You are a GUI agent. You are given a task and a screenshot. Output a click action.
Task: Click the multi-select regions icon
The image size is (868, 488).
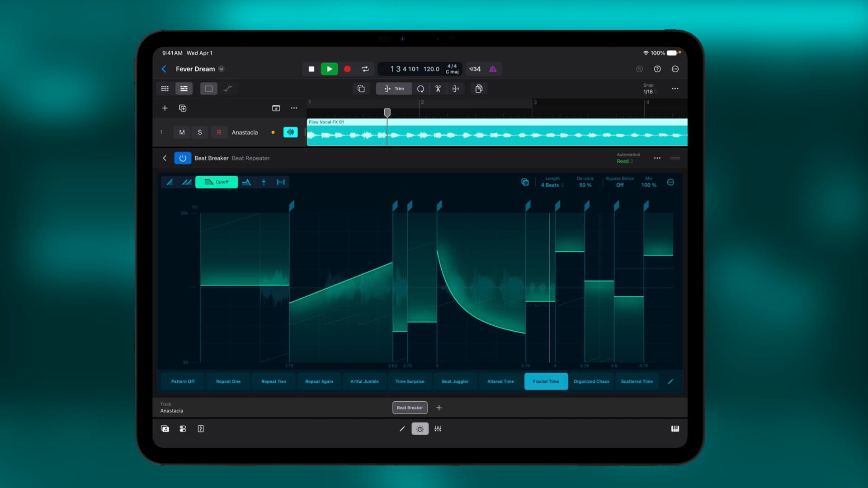361,89
